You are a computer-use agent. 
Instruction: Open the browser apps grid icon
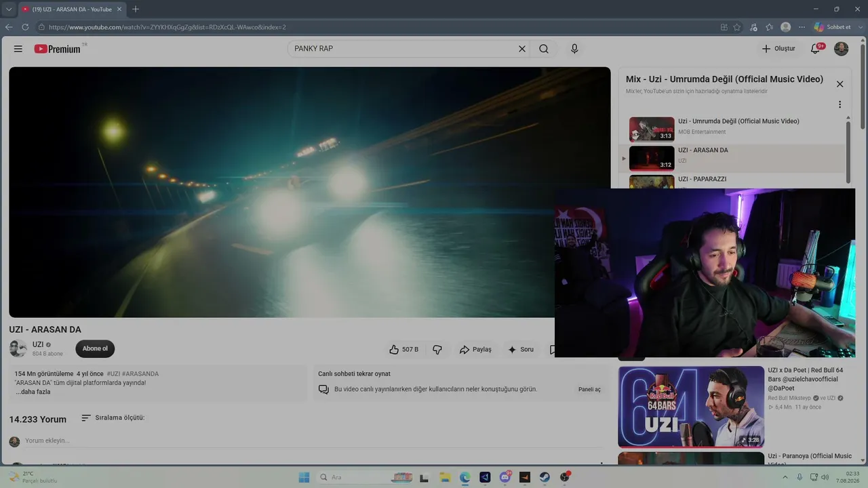[724, 27]
